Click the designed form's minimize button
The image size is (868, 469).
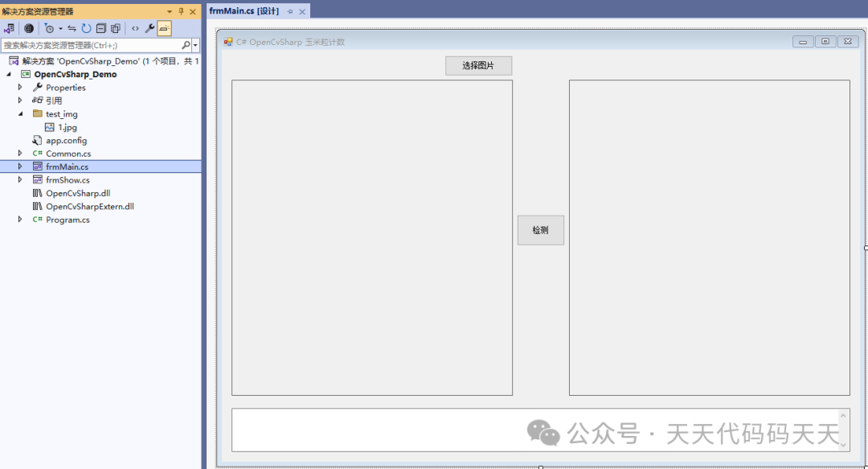pos(803,42)
